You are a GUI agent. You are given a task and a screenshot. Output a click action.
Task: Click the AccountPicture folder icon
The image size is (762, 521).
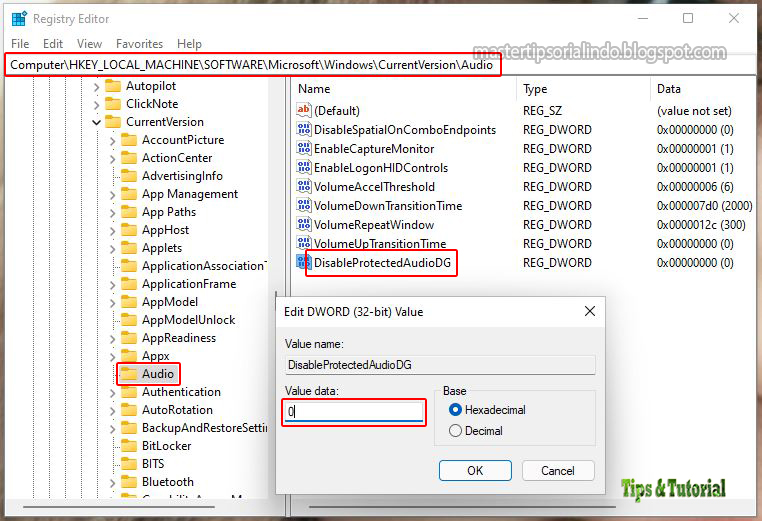129,140
